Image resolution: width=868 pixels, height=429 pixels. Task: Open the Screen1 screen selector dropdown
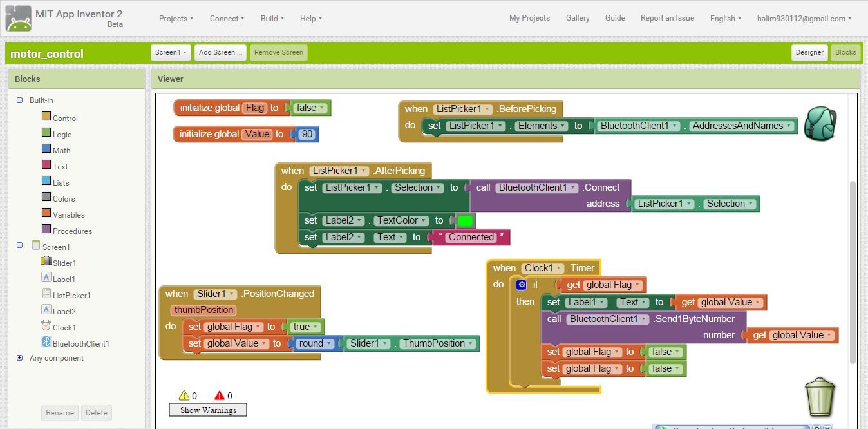171,53
